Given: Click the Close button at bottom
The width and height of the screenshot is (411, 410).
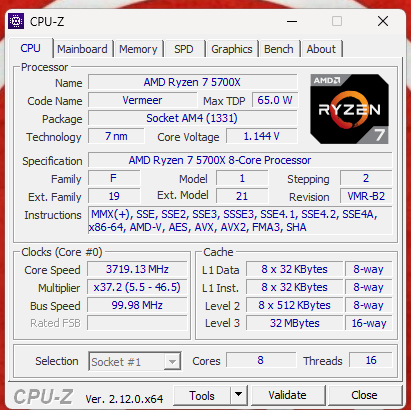Looking at the screenshot, I should point(364,395).
